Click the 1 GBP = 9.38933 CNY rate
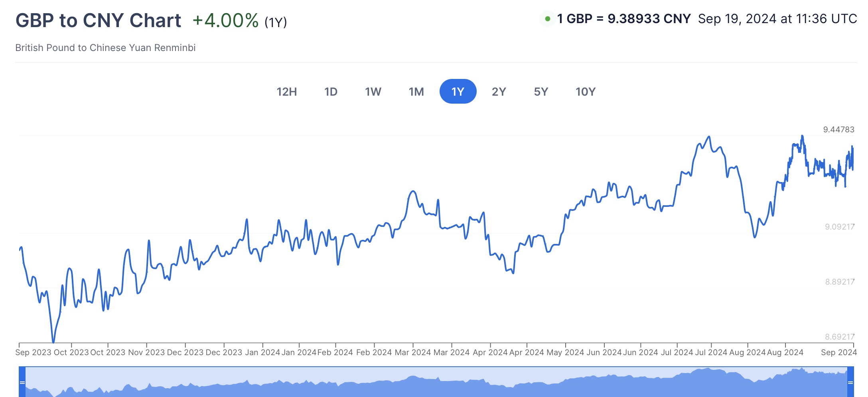Image resolution: width=868 pixels, height=397 pixels. 624,19
